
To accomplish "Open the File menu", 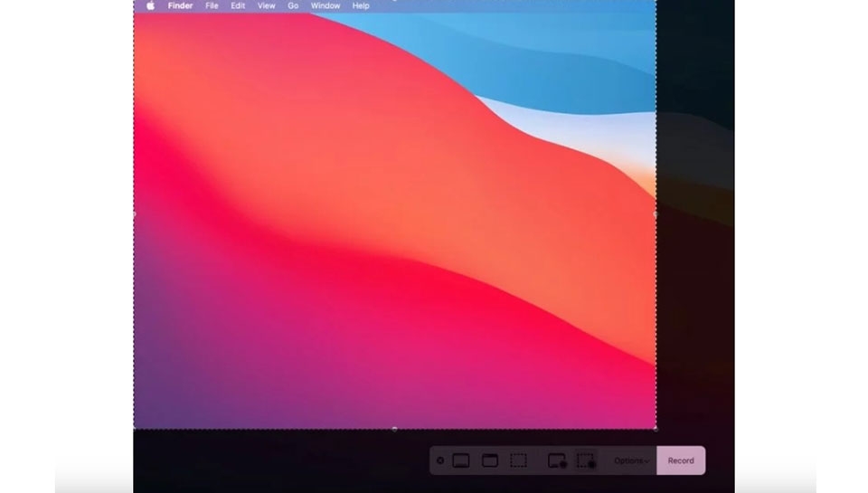I will [x=212, y=5].
